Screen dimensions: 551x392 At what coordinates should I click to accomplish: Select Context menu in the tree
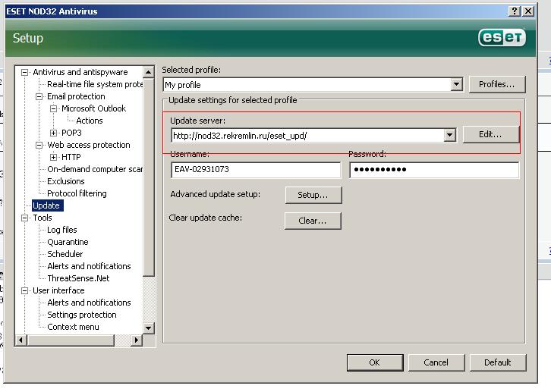pos(73,327)
